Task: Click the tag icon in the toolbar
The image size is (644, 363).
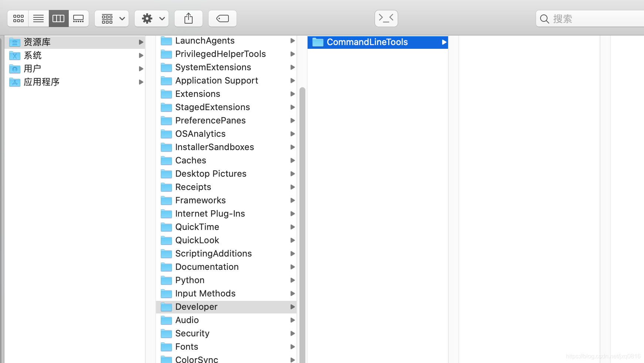Action: pos(222,18)
